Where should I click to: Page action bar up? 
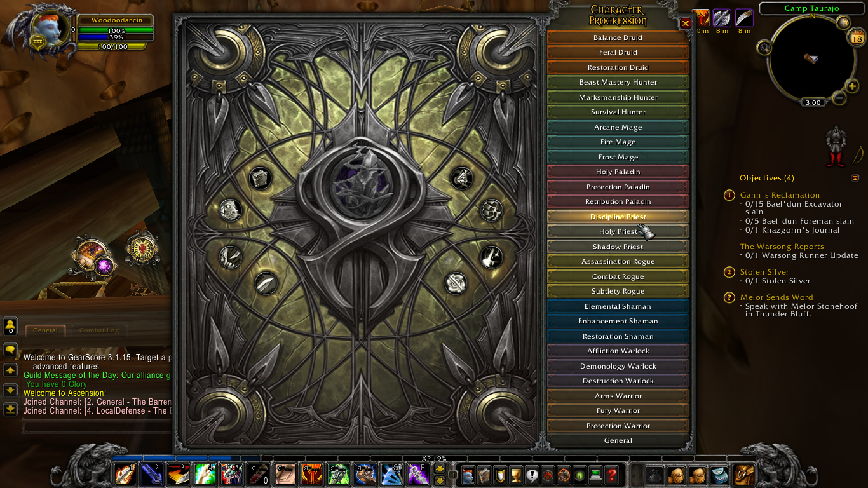tap(440, 469)
